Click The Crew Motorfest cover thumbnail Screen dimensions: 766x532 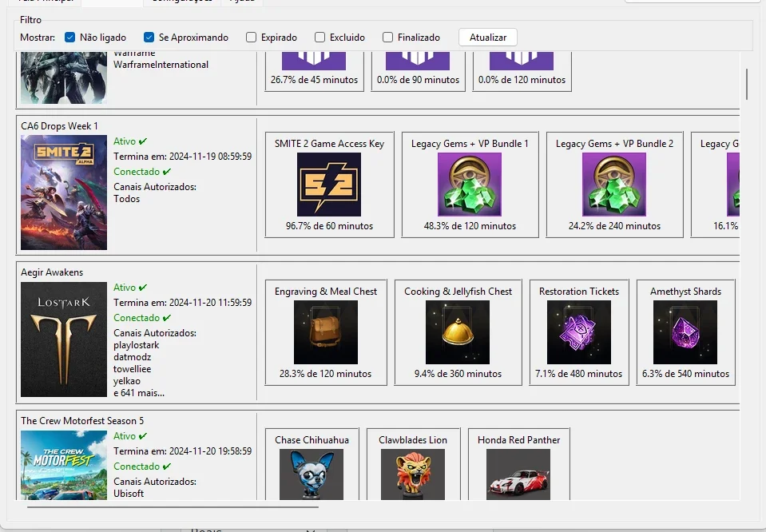click(64, 465)
